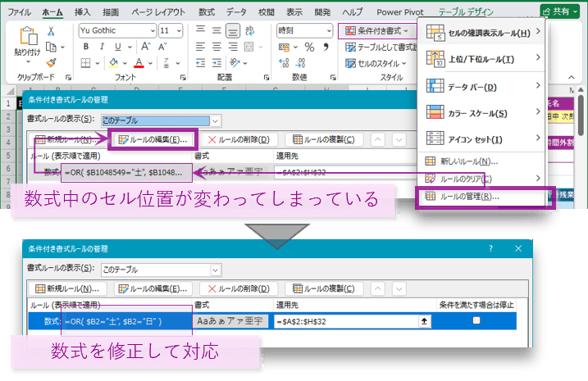
Task: Click ルールの編集 in lower dialog
Action: coord(153,289)
